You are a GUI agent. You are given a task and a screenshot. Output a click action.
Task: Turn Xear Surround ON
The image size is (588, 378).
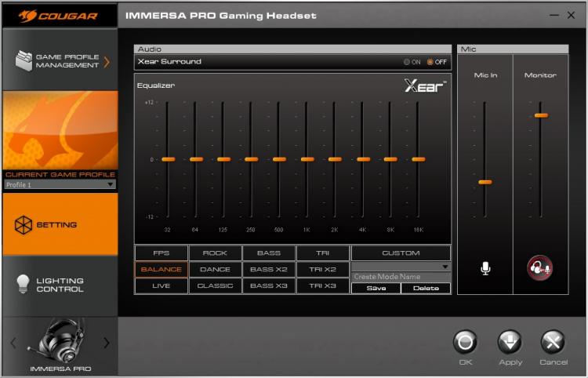(406, 62)
